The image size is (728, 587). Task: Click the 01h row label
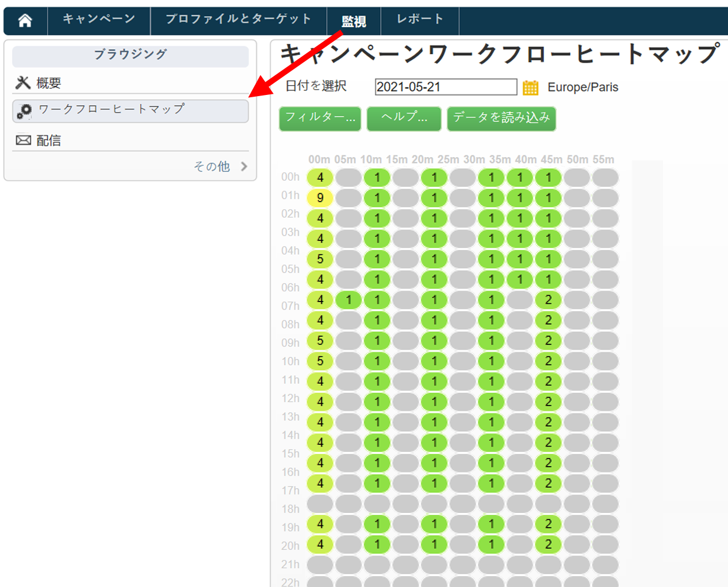(x=290, y=195)
